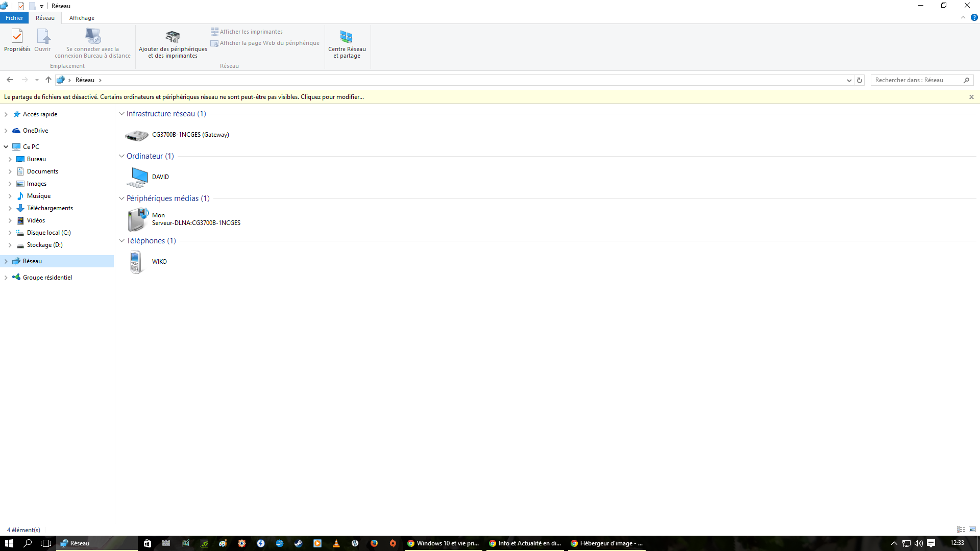Select Disque local (C:) in the sidebar
This screenshot has height=551, width=980.
[48, 233]
